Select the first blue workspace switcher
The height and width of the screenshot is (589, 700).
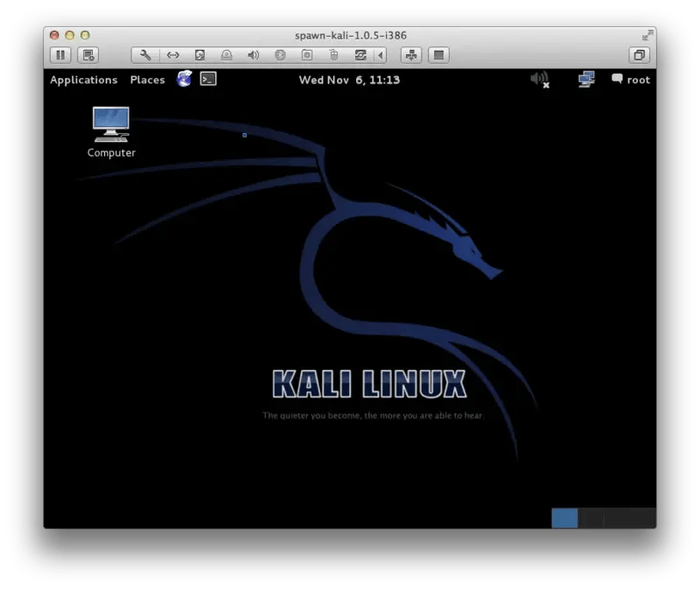click(564, 518)
